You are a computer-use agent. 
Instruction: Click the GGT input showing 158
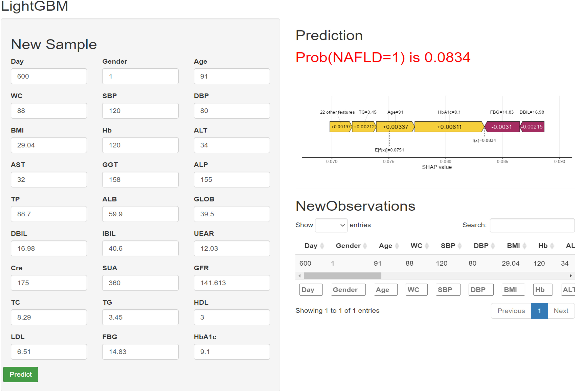click(140, 179)
